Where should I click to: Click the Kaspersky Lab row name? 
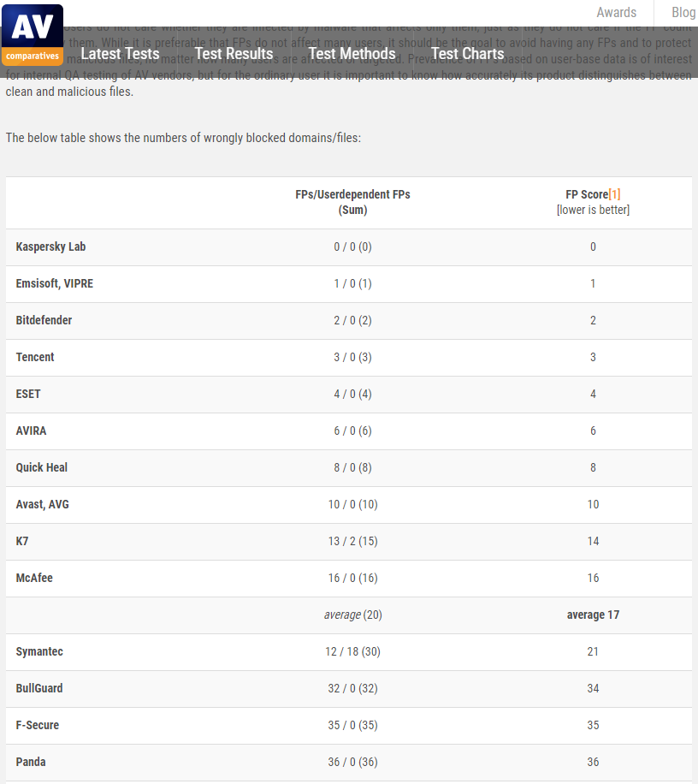50,246
